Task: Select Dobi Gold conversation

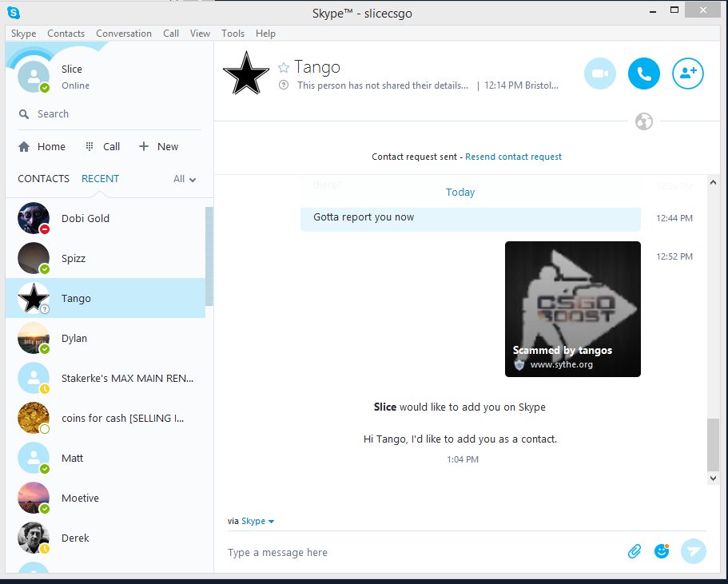Action: (x=105, y=218)
